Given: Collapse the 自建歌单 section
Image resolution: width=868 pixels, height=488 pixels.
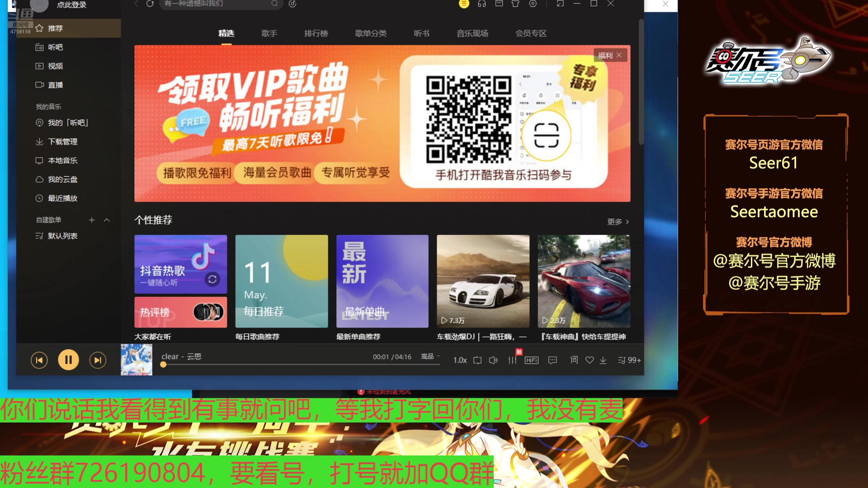Looking at the screenshot, I should [x=107, y=220].
